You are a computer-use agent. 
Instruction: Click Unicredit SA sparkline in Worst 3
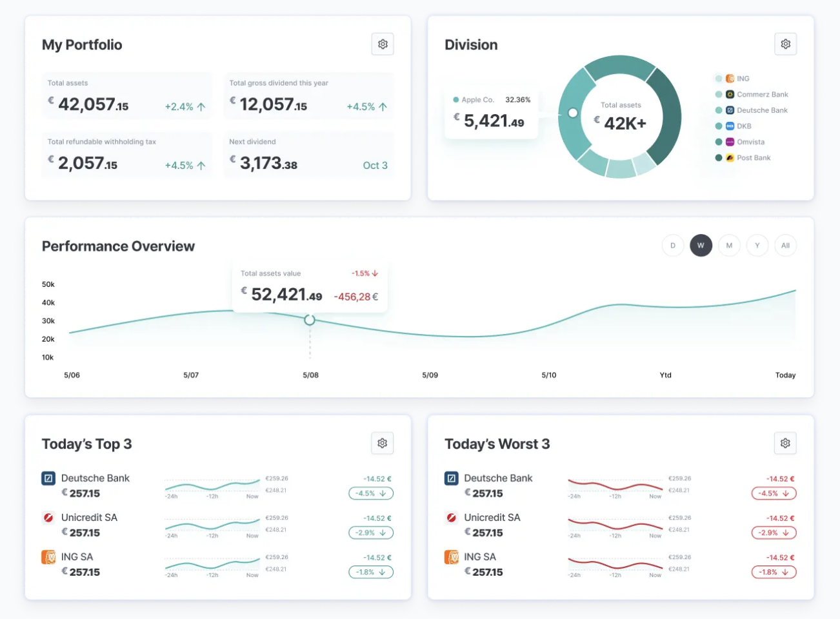615,525
